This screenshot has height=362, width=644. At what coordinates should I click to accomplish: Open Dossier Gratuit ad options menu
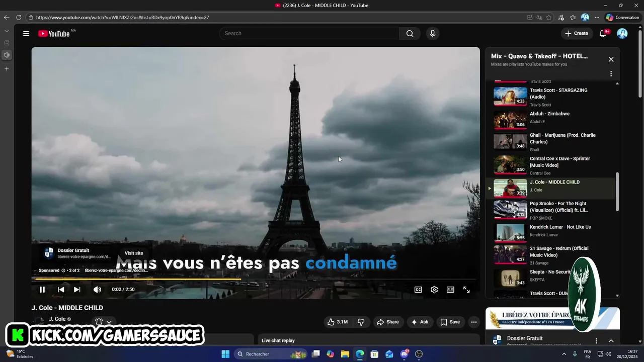[x=596, y=341]
